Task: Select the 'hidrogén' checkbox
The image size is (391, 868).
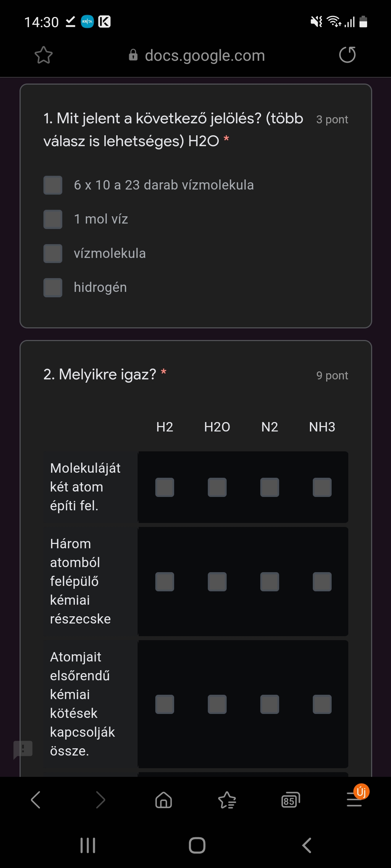Action: [53, 288]
